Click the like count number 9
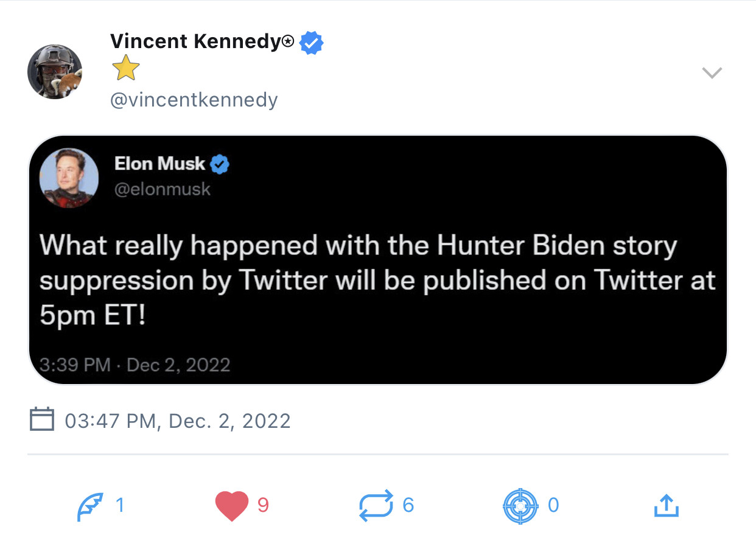Screen dimensions: 756x552 263,505
